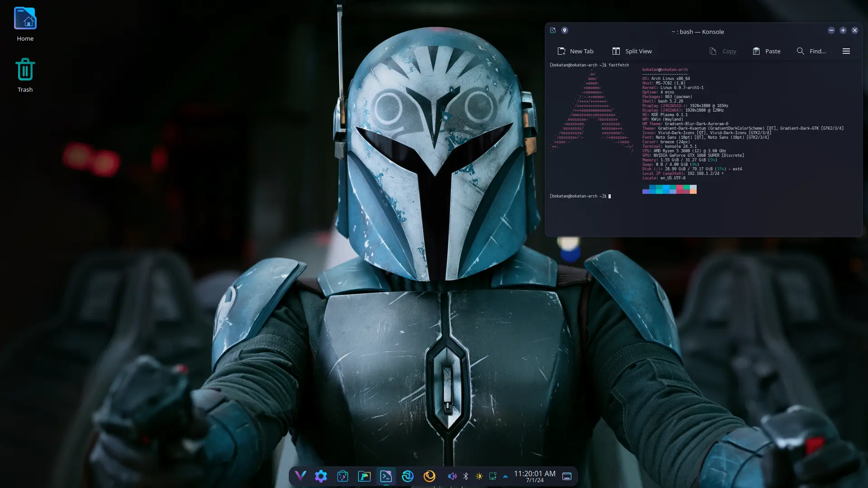Viewport: 868px width, 488px height.
Task: Click the Peek at Desktop panel icon
Action: [x=567, y=476]
